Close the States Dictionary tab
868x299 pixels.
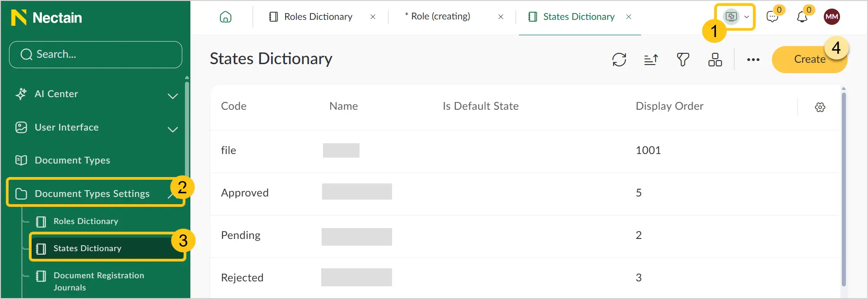click(x=628, y=17)
